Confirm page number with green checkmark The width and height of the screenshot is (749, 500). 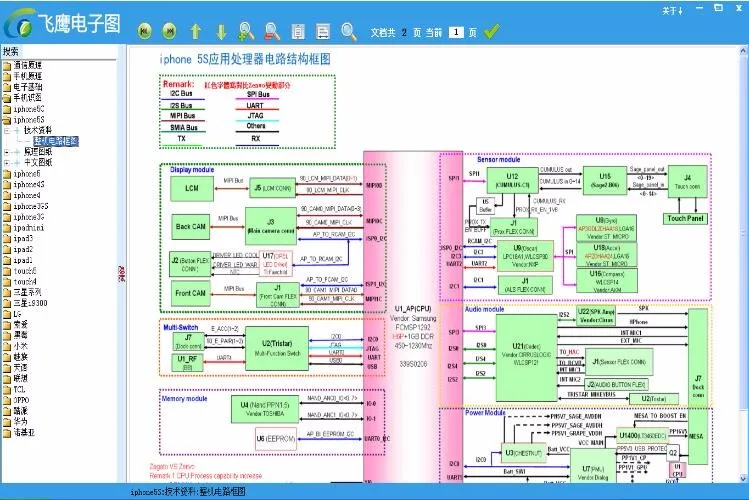(x=491, y=32)
